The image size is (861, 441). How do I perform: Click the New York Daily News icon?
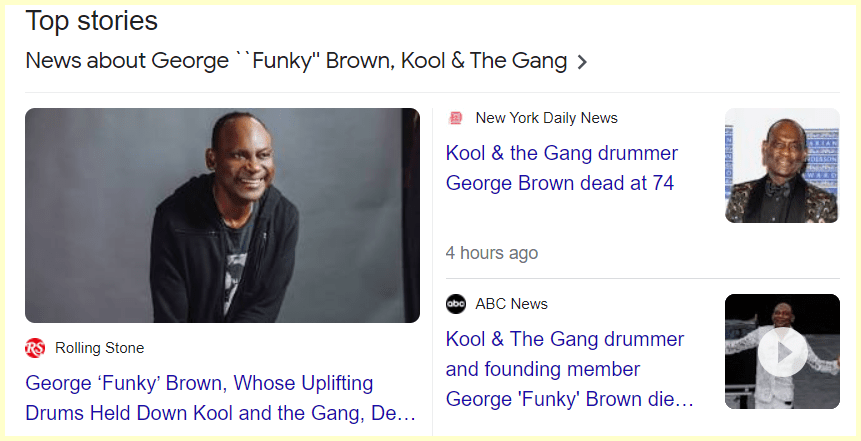pyautogui.click(x=456, y=118)
